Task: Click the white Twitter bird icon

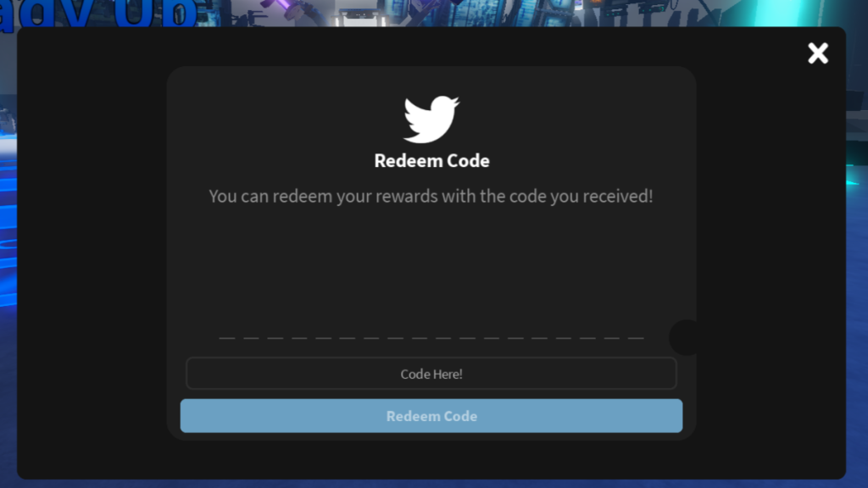Action: coord(431,119)
